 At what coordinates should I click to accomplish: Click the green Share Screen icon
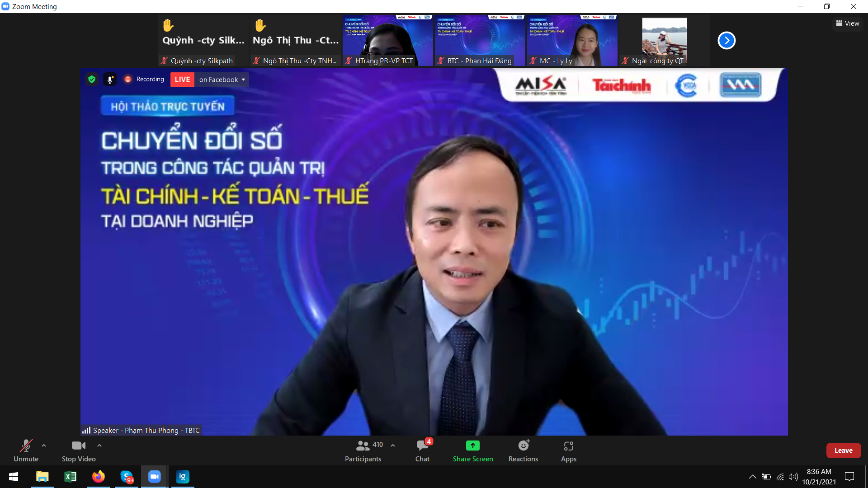[472, 446]
